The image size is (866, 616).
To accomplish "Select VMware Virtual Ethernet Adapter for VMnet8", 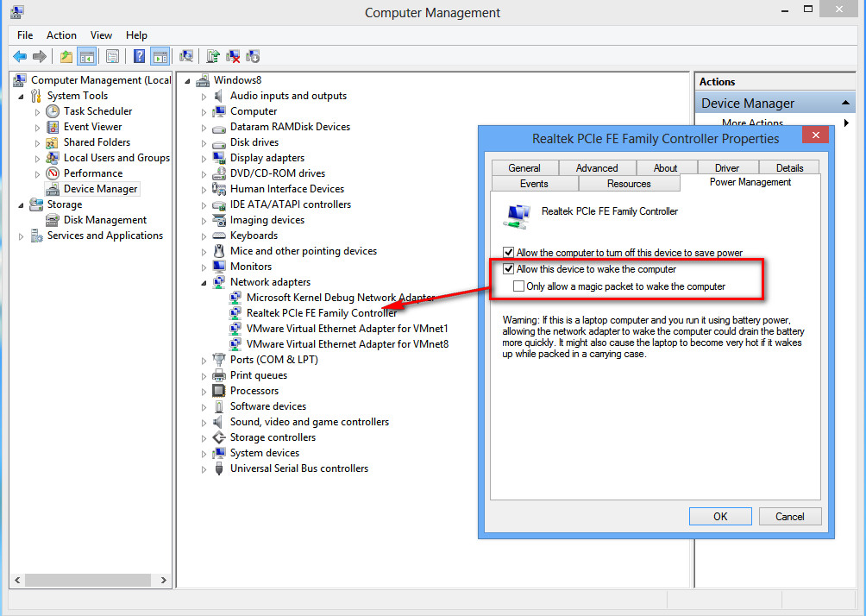I will (348, 343).
